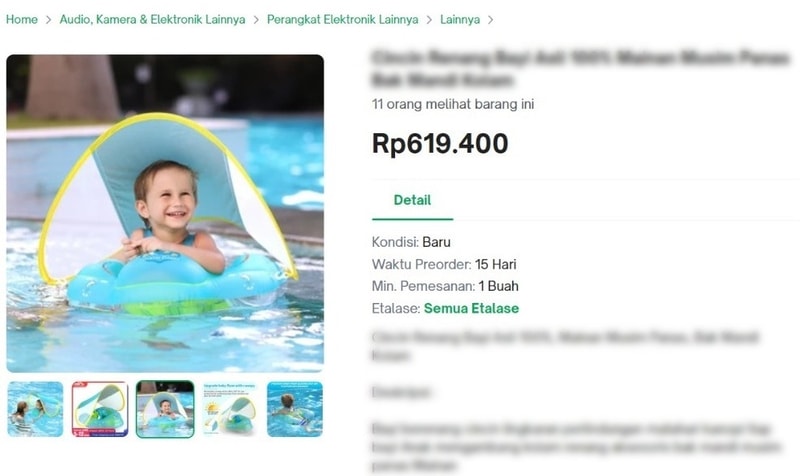Click the blurred product title heading

pyautogui.click(x=581, y=68)
